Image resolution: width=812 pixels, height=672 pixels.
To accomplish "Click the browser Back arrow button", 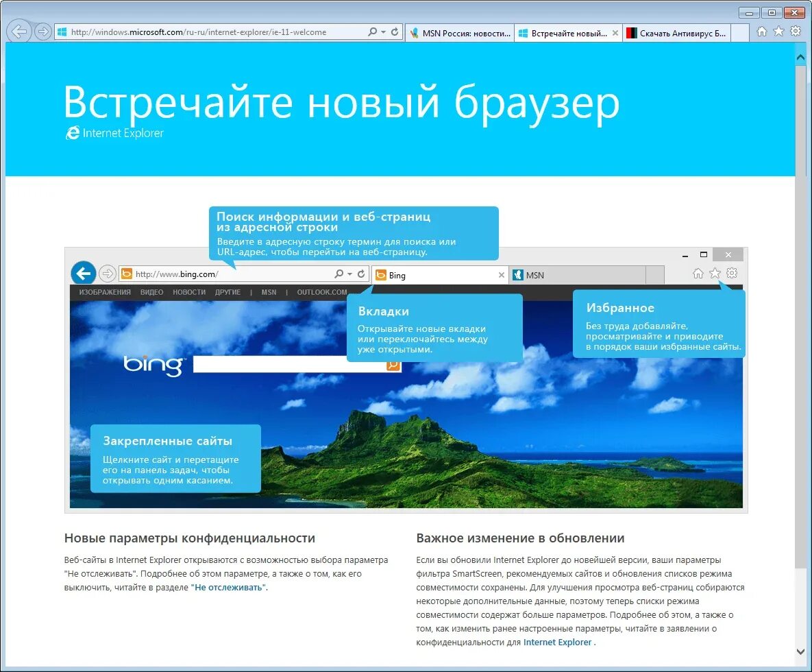I will (19, 32).
